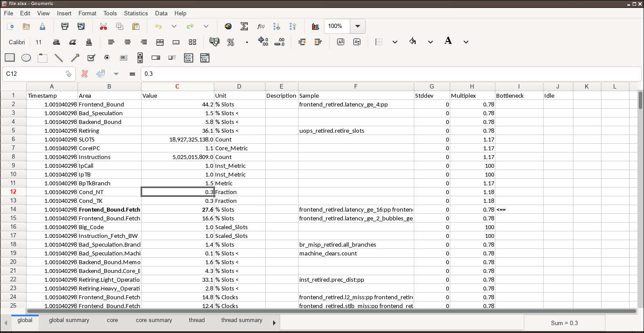The height and width of the screenshot is (333, 644).
Task: Save the workbook with Save icon
Action: tap(43, 26)
